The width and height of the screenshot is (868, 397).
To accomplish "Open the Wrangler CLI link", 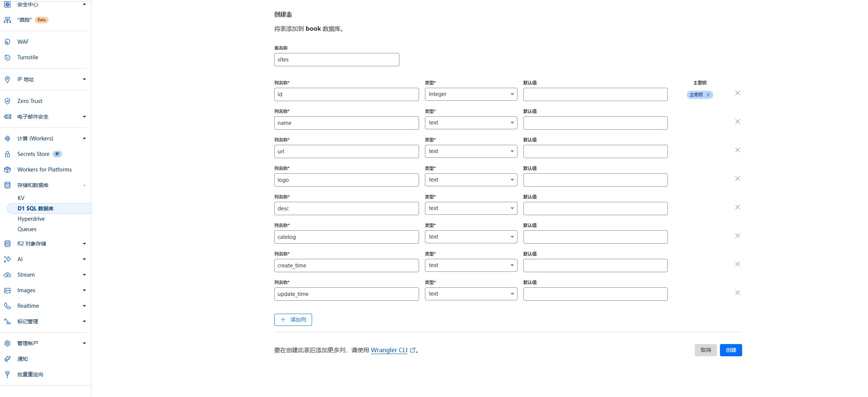I will [389, 350].
